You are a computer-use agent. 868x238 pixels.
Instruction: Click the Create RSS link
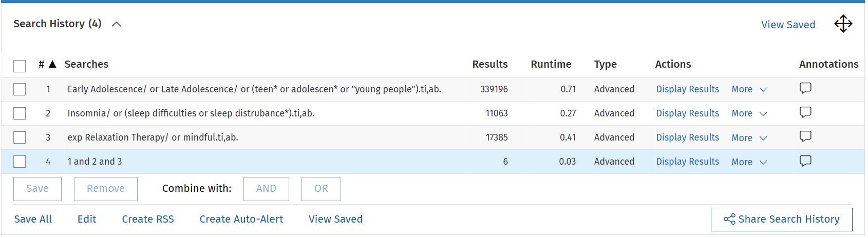[148, 219]
